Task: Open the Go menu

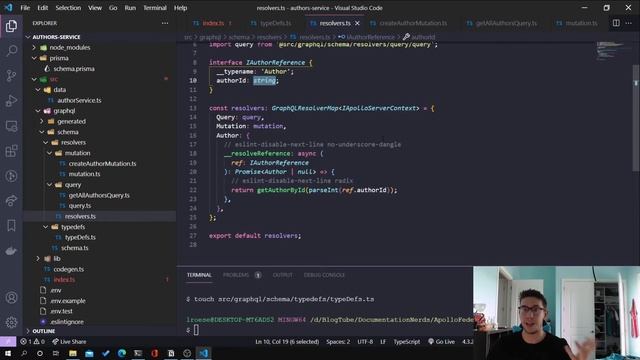Action: (113, 8)
